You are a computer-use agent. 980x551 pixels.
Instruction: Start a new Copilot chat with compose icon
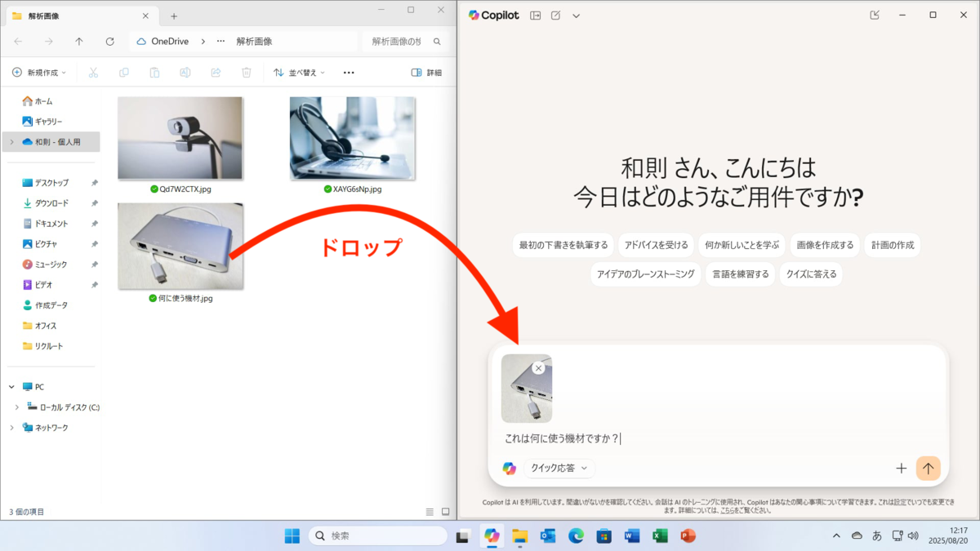point(555,16)
